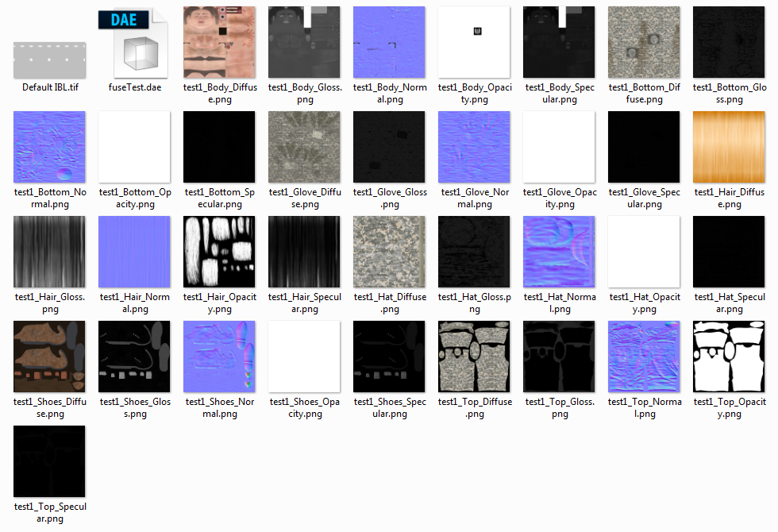The image size is (778, 532).
Task: Click the "Default IBL.tif" file name
Action: (x=50, y=87)
